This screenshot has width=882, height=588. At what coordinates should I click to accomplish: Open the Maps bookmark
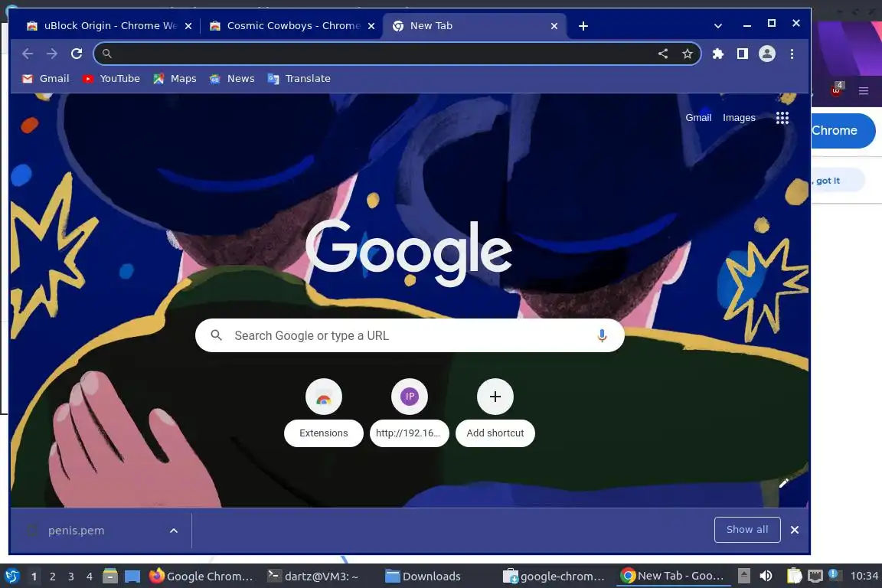pyautogui.click(x=175, y=79)
